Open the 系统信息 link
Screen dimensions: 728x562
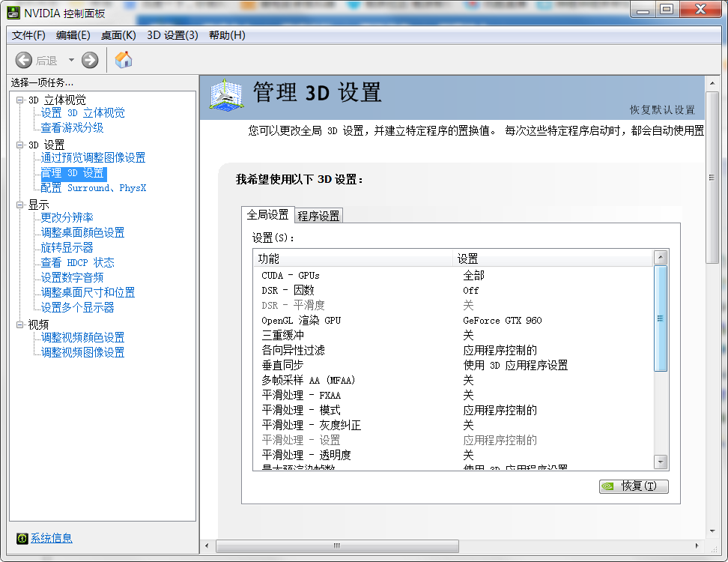(52, 538)
